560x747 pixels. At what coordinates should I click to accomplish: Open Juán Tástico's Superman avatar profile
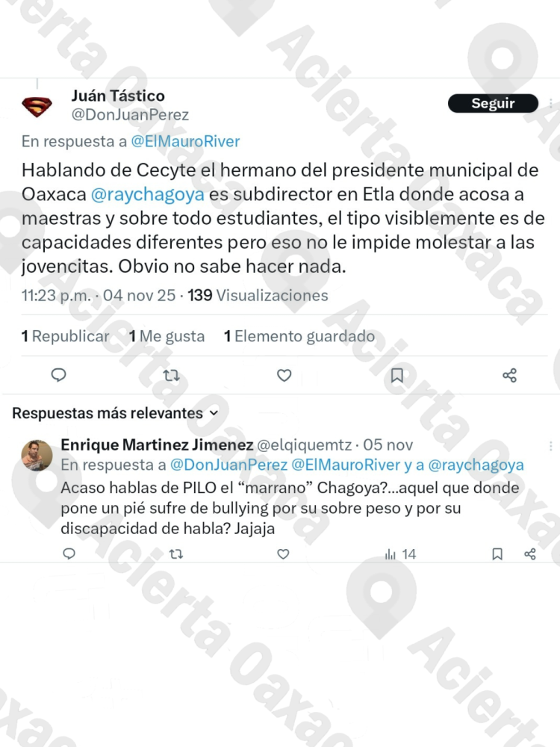pyautogui.click(x=37, y=107)
